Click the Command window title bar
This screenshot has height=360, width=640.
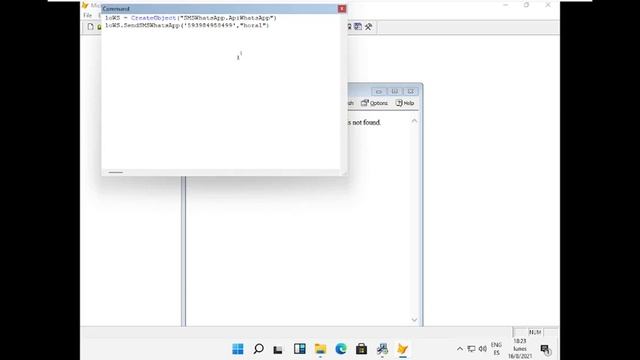click(x=220, y=9)
